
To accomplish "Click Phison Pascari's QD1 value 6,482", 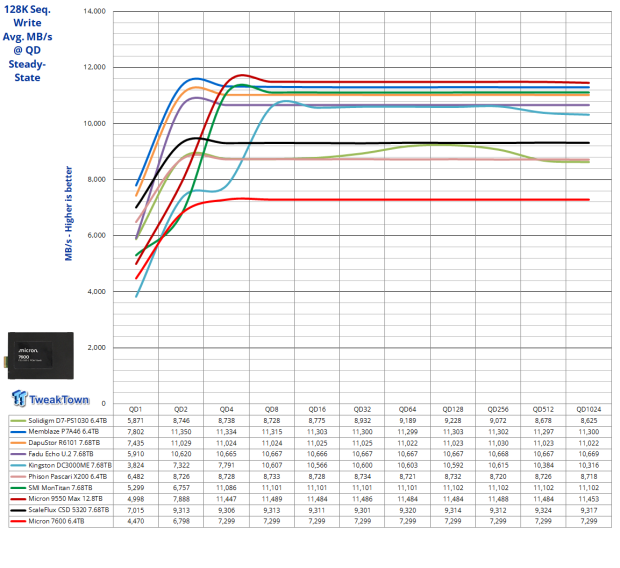I will coord(136,477).
